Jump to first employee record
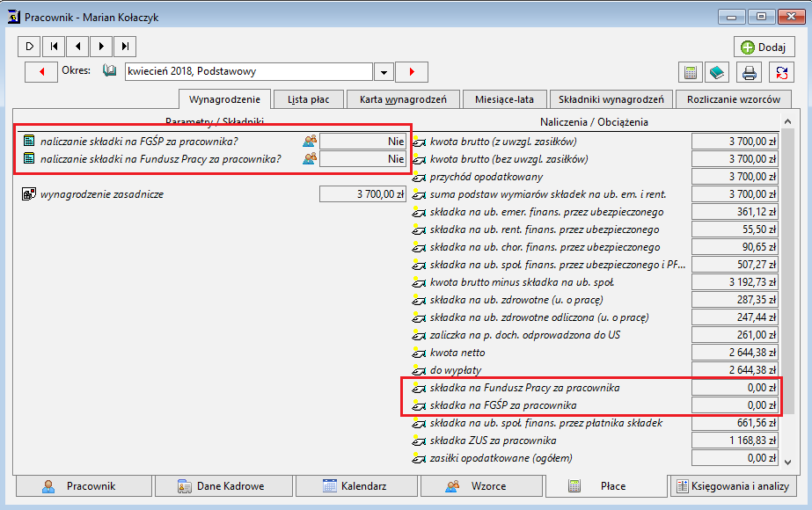This screenshot has height=510, width=812. click(x=54, y=46)
